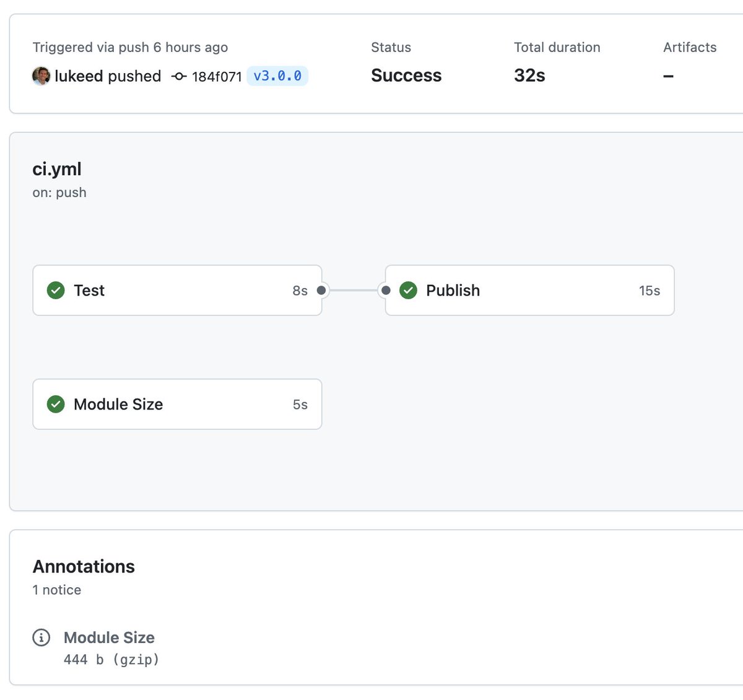Screen dimensions: 743x700
Task: Click the connector dot before the Publish job
Action: point(386,290)
